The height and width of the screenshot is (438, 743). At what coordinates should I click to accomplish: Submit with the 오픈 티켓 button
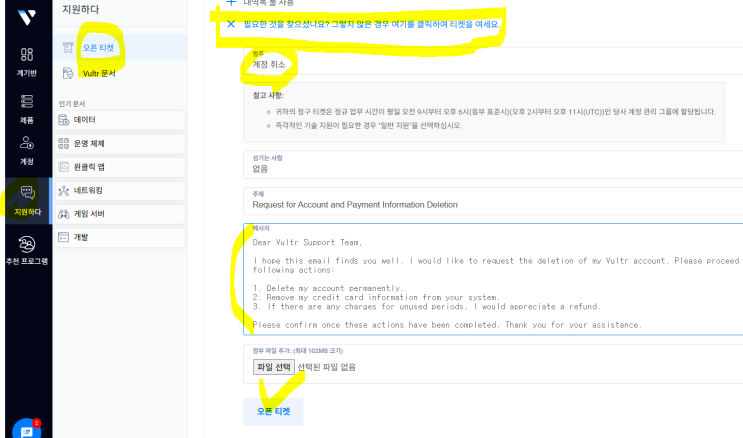point(273,411)
